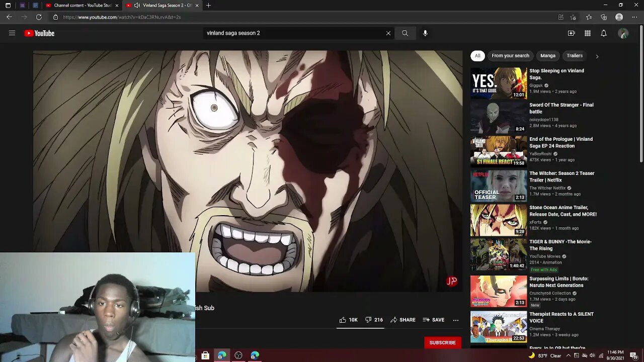The width and height of the screenshot is (644, 362).
Task: Go back with the browser arrow
Action: tap(9, 17)
